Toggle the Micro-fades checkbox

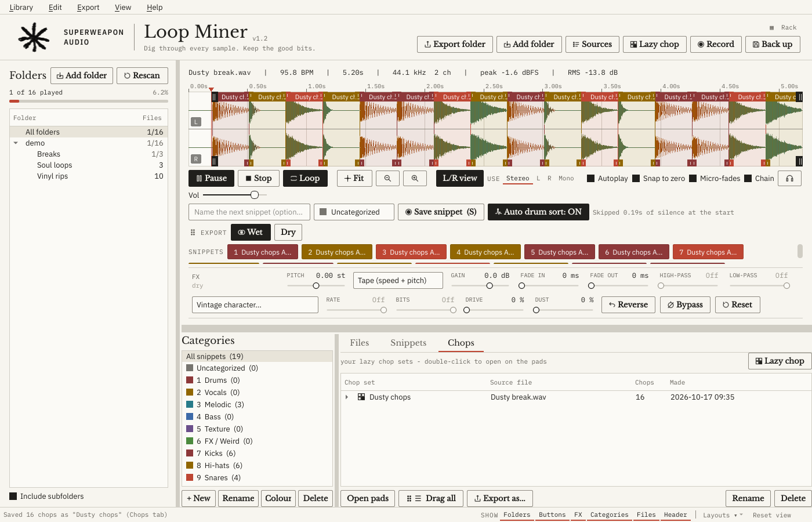pos(693,179)
